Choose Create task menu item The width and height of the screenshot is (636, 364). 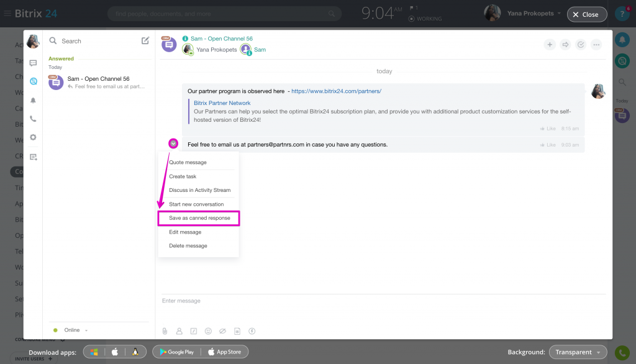[183, 176]
